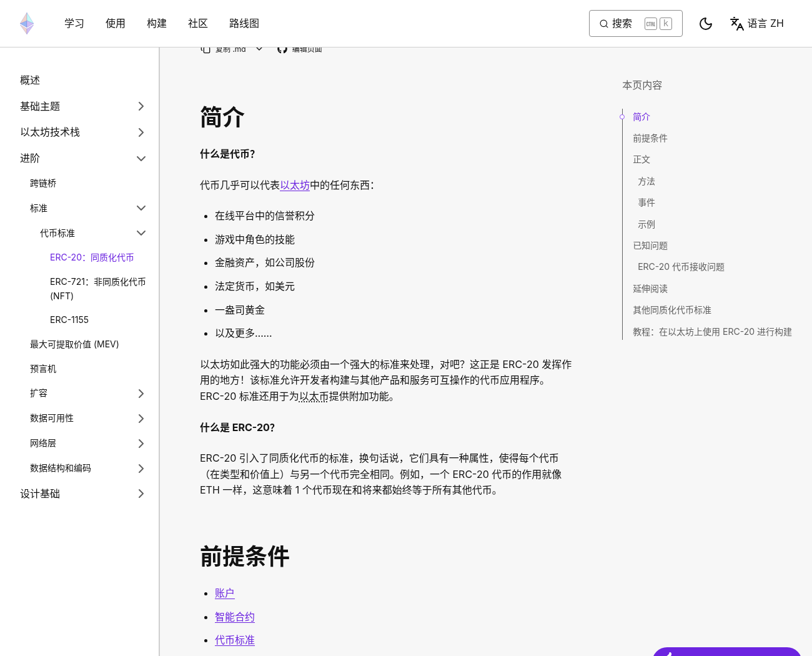This screenshot has width=812, height=656.
Task: Expand the 扩容 sidebar chevron
Action: [x=141, y=394]
